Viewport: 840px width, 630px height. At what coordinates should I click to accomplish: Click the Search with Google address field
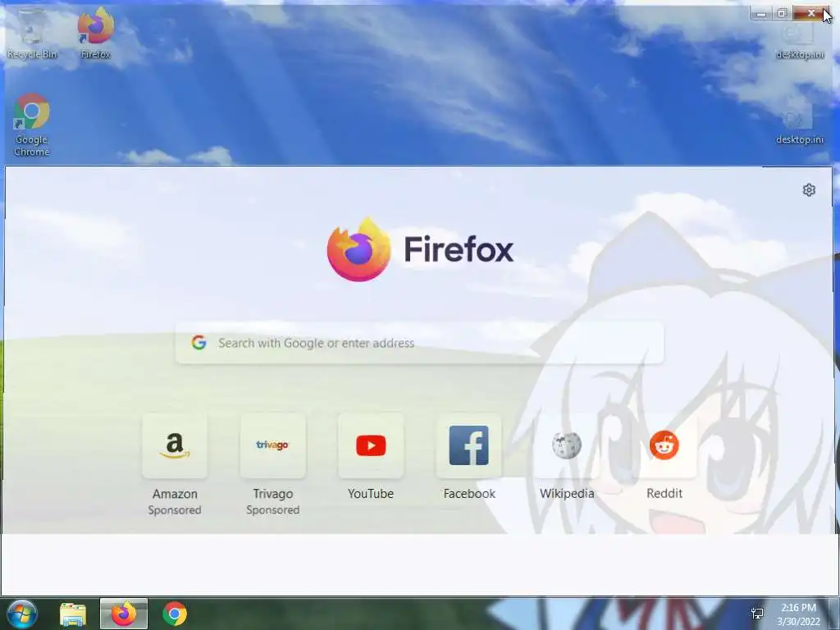coord(419,343)
